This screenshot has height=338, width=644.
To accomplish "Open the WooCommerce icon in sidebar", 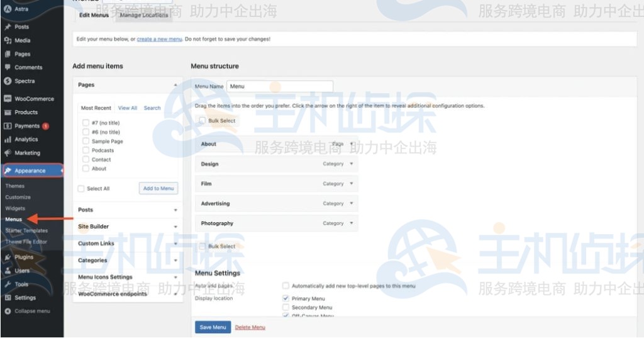I will coord(8,99).
